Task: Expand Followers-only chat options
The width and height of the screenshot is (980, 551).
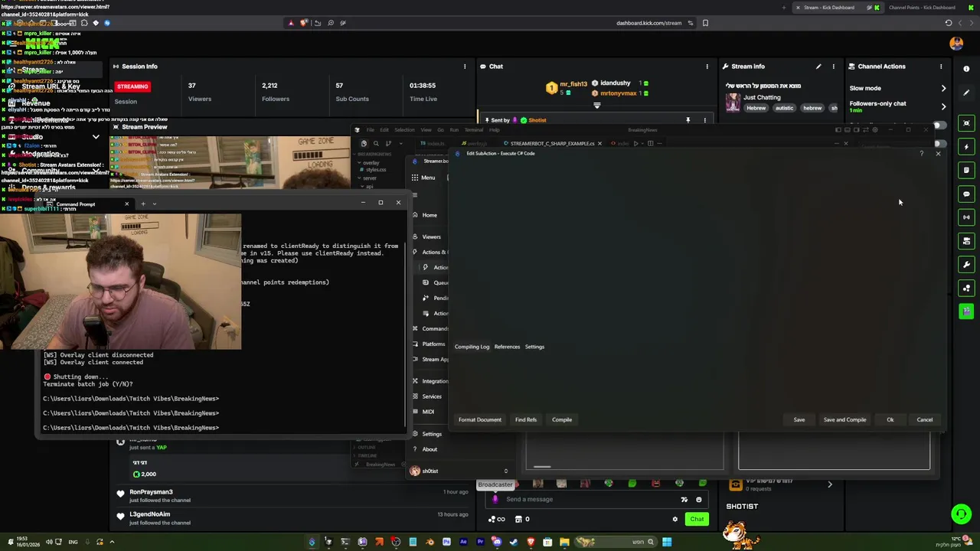Action: [x=943, y=106]
